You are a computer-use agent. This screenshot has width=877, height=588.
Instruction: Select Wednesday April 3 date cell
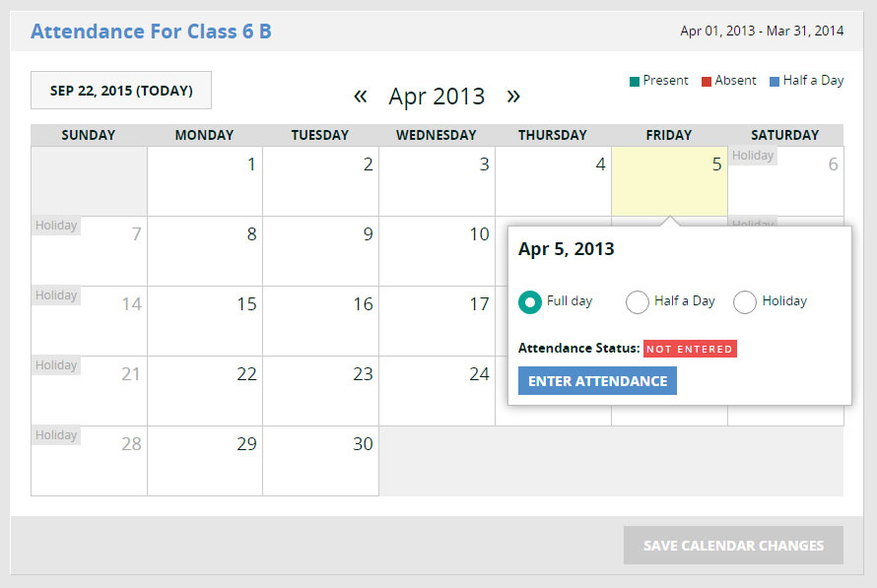[438, 181]
